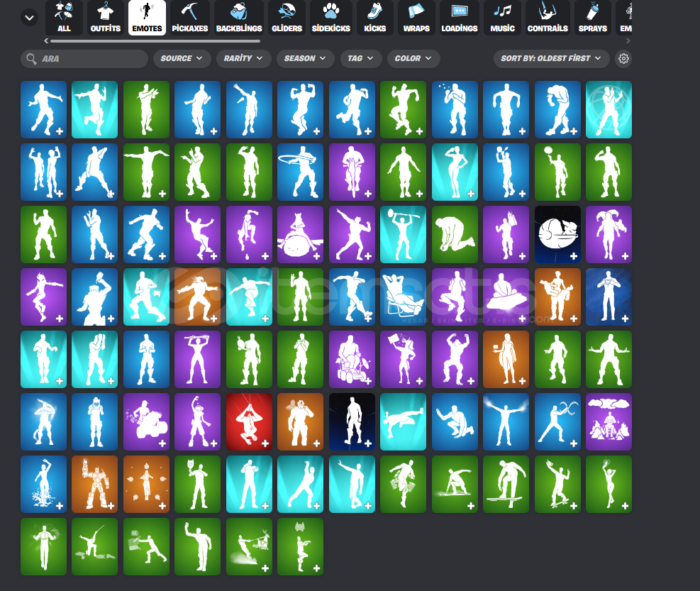Expand the Season filter dropdown
The image size is (700, 591).
tap(305, 59)
